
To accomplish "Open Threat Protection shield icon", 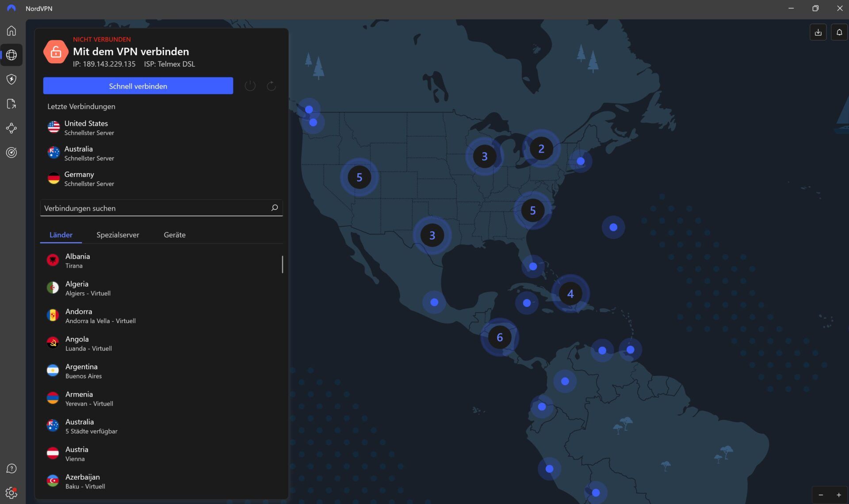I will (x=11, y=79).
